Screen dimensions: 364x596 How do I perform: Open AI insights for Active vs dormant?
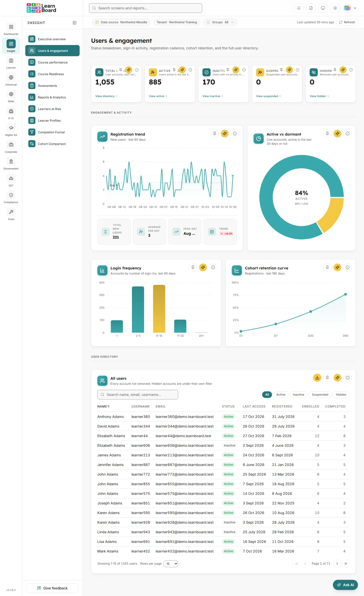point(337,134)
